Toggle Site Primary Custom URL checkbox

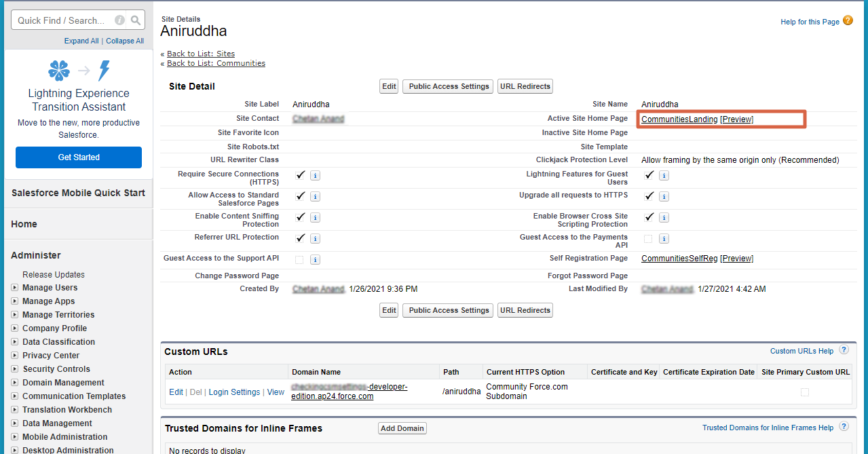(x=804, y=392)
